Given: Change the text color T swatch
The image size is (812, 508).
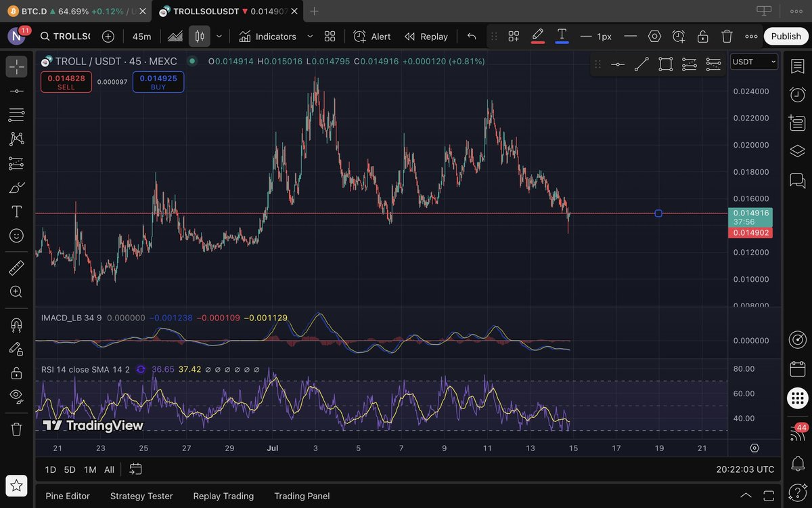Looking at the screenshot, I should pyautogui.click(x=562, y=37).
